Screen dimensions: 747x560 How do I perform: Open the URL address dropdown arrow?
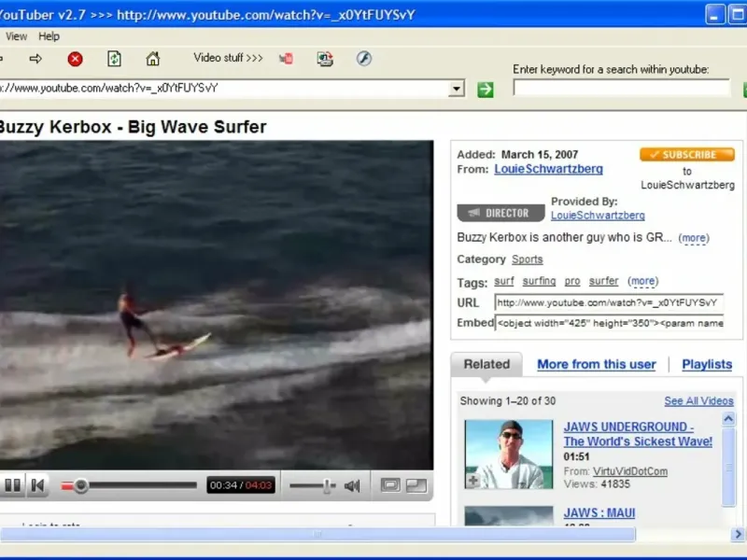[x=457, y=89]
